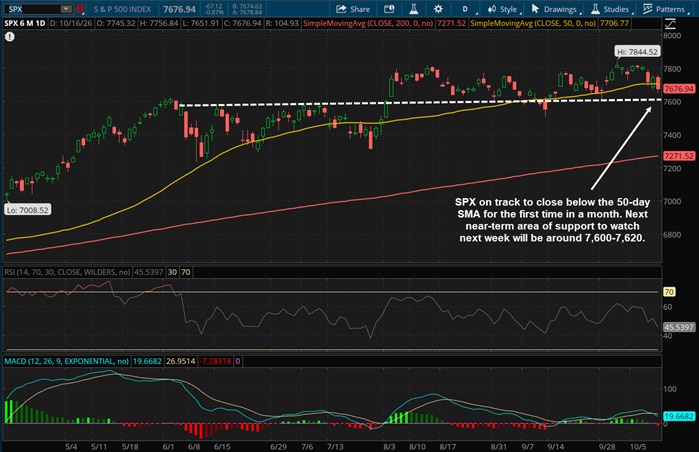This screenshot has width=699, height=452.
Task: Click the RSI study label
Action: (x=67, y=272)
